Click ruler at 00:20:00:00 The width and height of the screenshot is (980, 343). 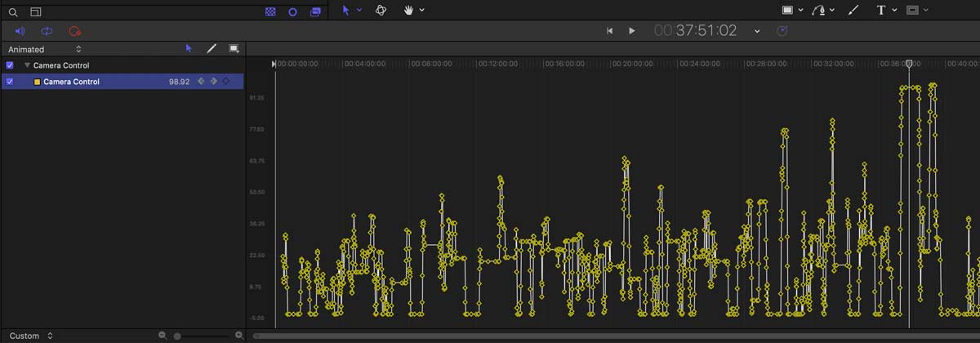(634, 64)
